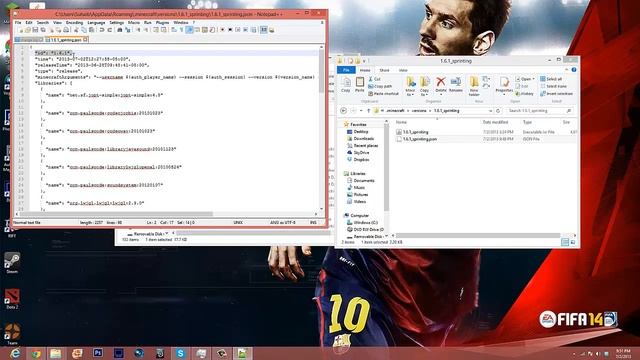
Task: Expand the Explorer address bar history dropdown
Action: click(x=490, y=111)
